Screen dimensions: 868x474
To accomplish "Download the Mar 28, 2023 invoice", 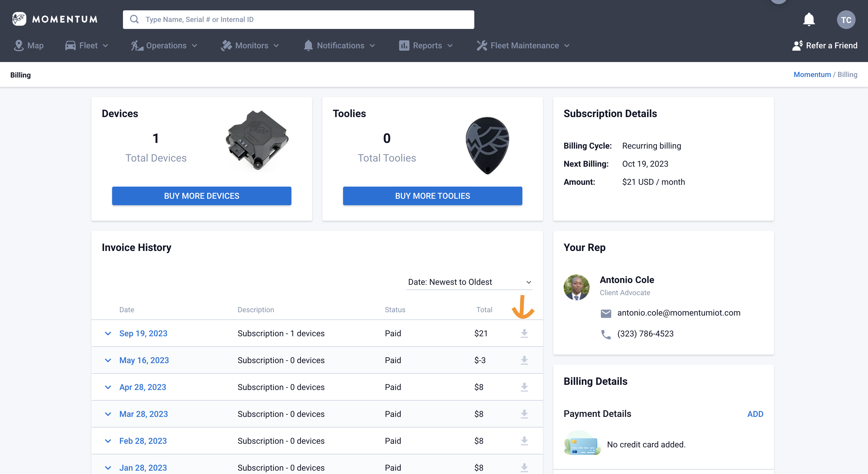I will click(x=524, y=414).
